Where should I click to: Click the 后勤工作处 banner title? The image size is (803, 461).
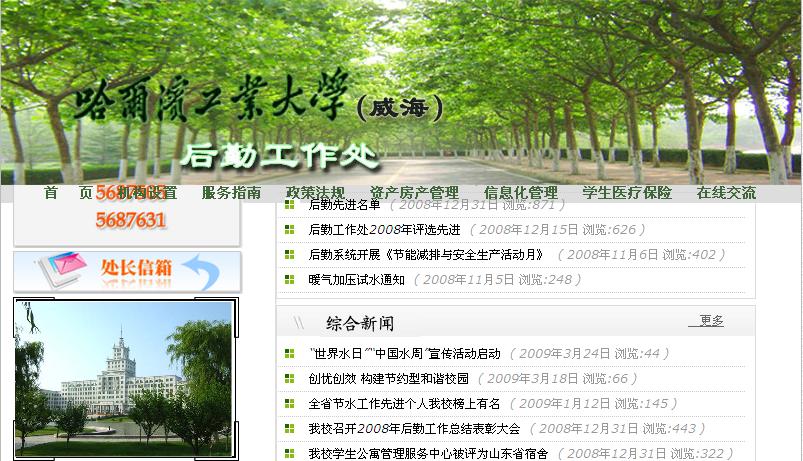click(280, 156)
